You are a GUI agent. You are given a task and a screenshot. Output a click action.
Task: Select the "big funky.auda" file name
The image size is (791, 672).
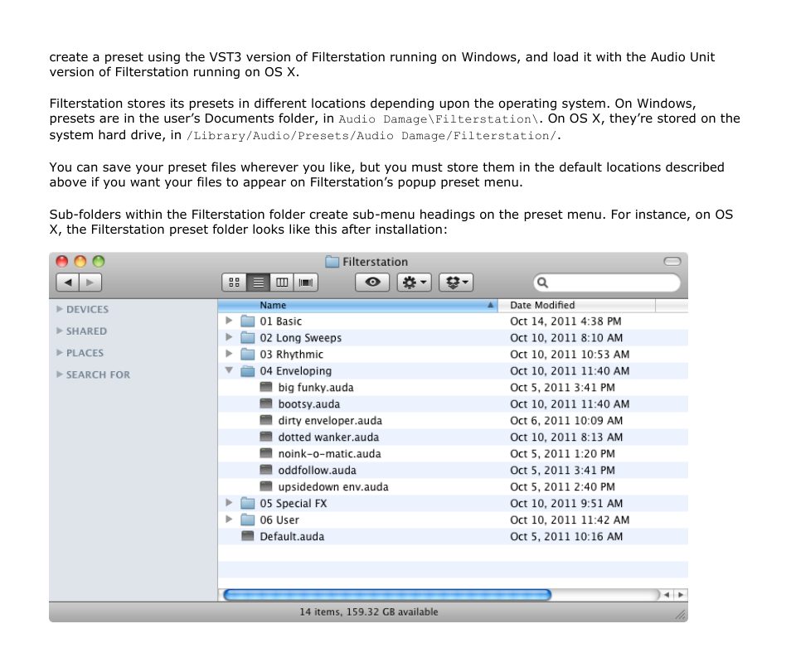[316, 387]
